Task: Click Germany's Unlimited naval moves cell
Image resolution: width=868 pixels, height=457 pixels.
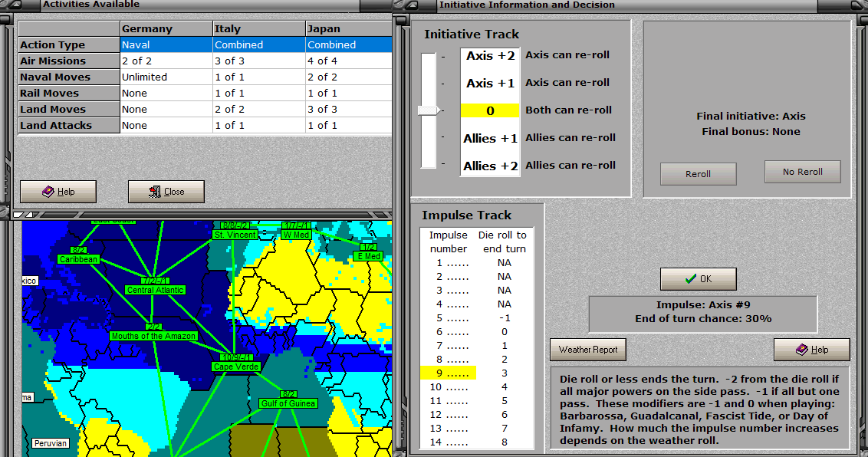Action: (166, 77)
